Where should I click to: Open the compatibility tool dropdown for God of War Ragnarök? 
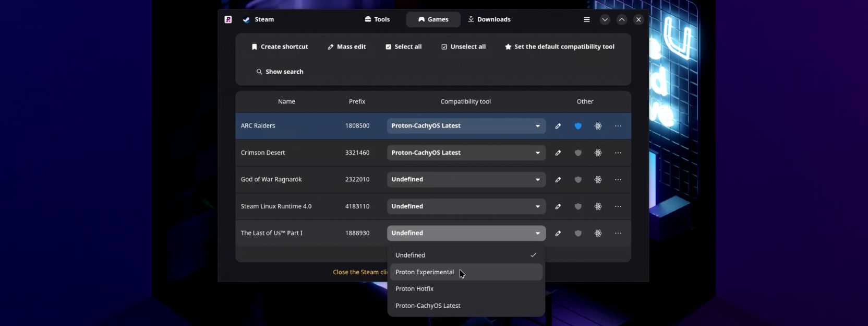coord(466,180)
